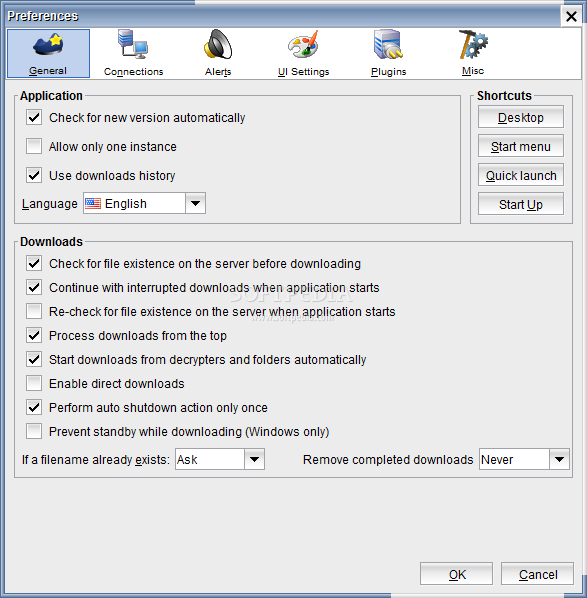Toggle Process downloads from the top
This screenshot has width=587, height=598.
(x=34, y=336)
